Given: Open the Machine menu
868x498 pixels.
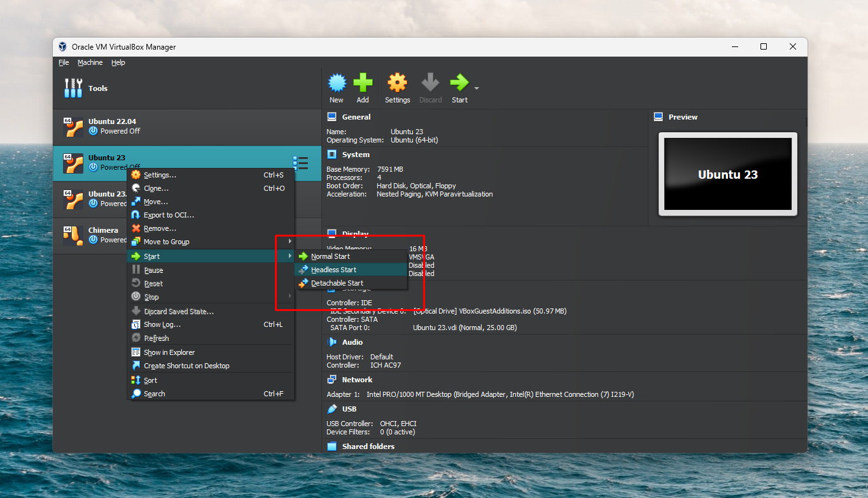Looking at the screenshot, I should coord(90,62).
